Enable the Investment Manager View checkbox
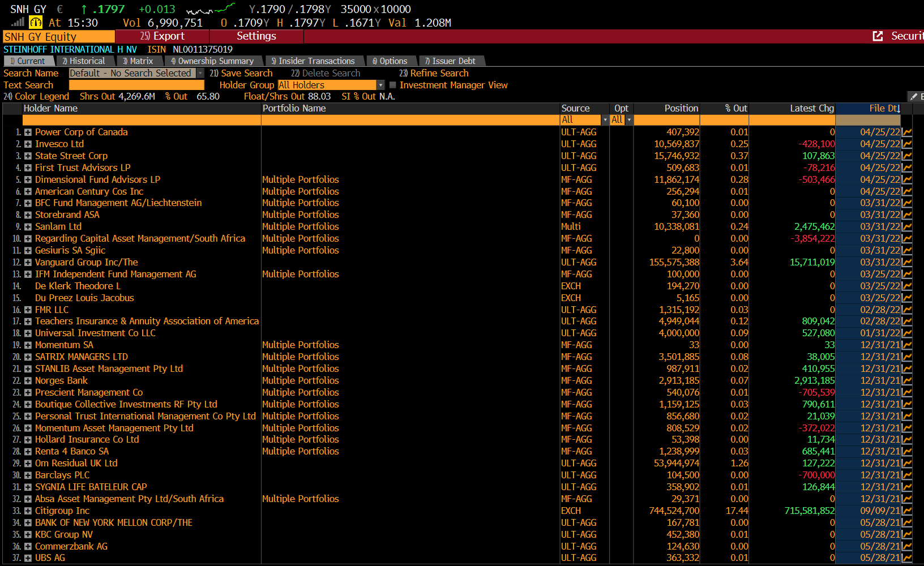This screenshot has width=924, height=566. click(x=392, y=85)
